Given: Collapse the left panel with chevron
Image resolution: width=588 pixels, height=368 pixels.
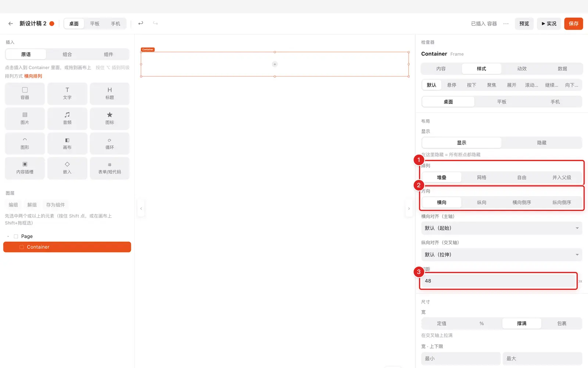Looking at the screenshot, I should pos(141,209).
